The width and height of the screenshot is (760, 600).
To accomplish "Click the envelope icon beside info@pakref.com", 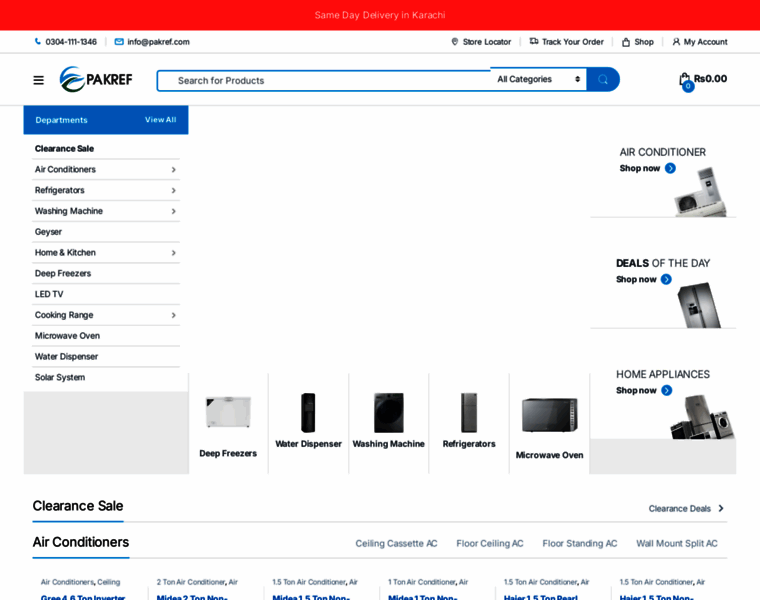I will 119,42.
